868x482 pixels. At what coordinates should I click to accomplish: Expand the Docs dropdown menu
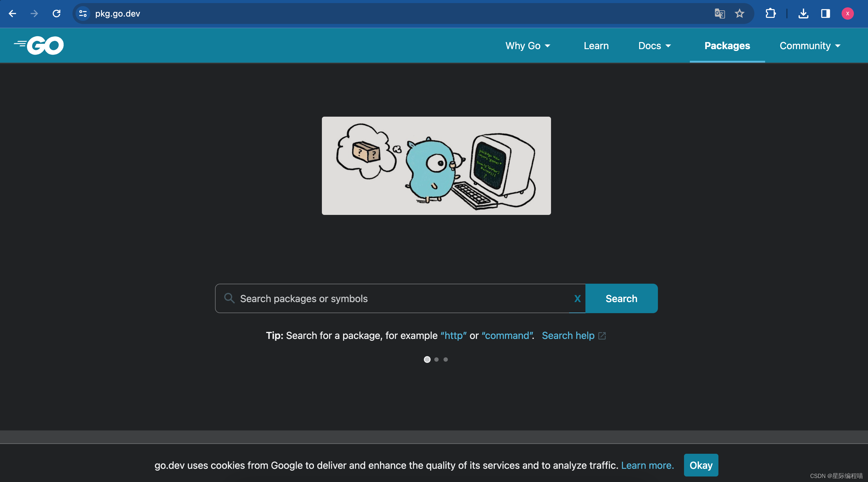tap(654, 45)
